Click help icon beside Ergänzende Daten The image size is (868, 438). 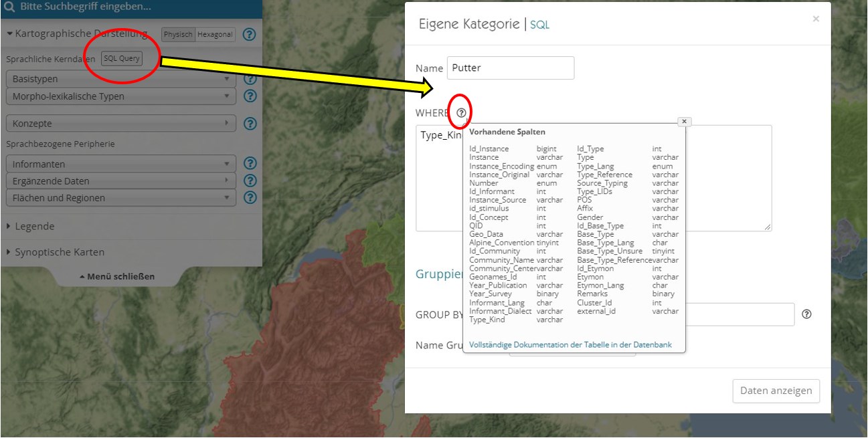(250, 181)
